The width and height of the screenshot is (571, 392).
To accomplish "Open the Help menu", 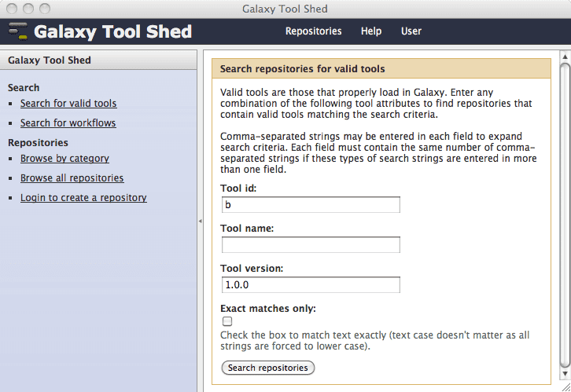I will tap(371, 31).
